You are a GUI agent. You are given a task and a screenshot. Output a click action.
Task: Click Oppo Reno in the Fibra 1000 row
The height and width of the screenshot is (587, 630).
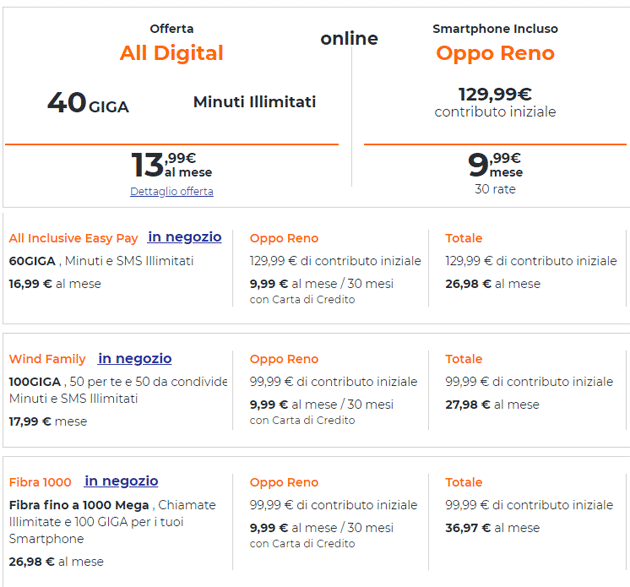(284, 482)
